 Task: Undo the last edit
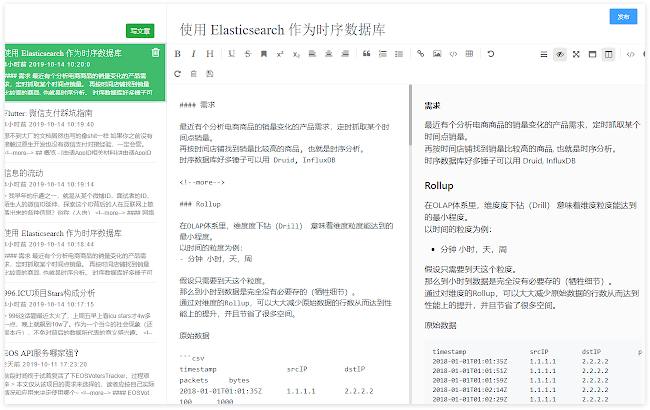491,54
